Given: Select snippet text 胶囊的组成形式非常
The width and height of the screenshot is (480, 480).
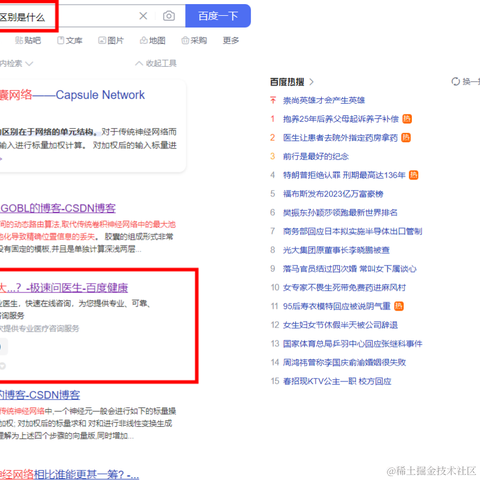Looking at the screenshot, I should pos(139,237).
